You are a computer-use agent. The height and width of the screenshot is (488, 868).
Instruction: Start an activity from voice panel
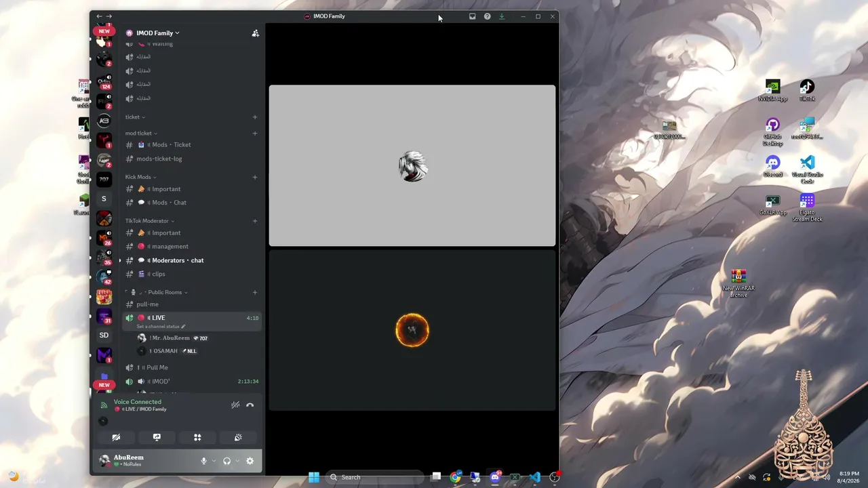(197, 437)
